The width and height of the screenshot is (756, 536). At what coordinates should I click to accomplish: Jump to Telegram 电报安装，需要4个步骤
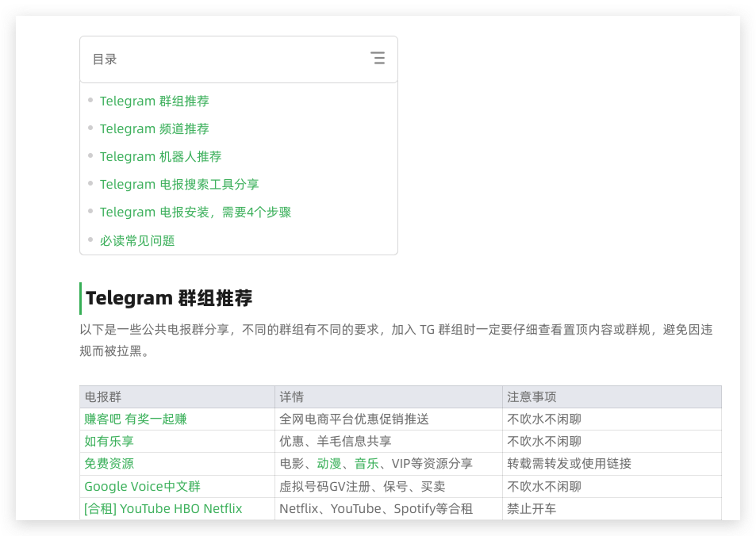pyautogui.click(x=195, y=212)
